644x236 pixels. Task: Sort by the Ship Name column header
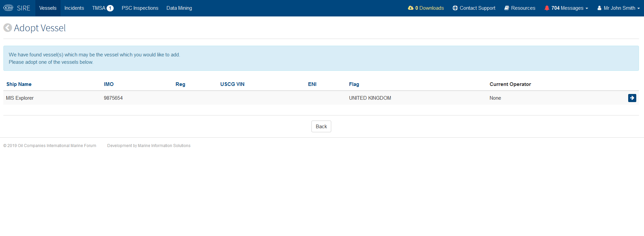tap(19, 84)
